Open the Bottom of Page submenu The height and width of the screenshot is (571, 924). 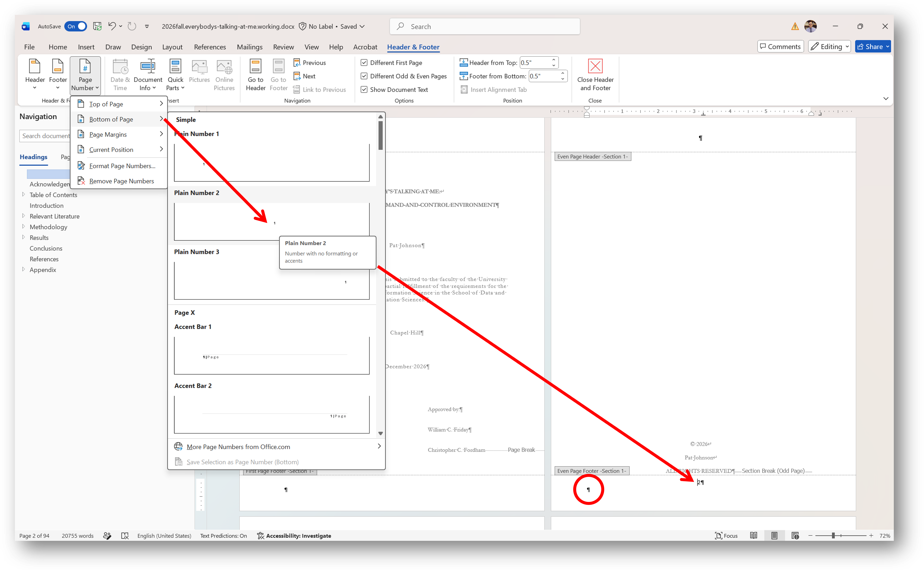[119, 119]
